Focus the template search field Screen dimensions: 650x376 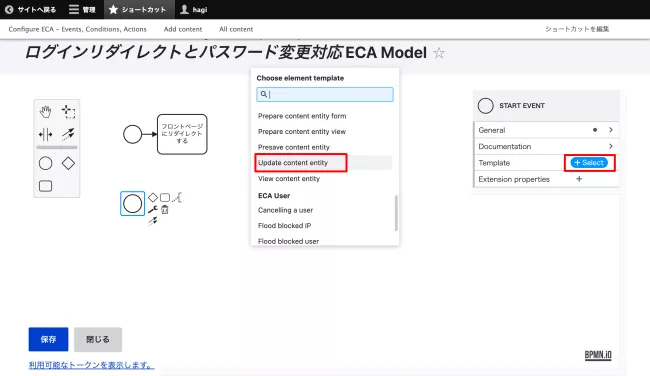coord(325,95)
